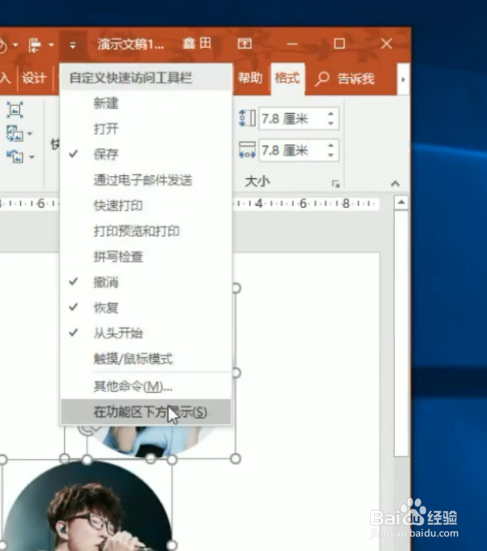
Task: Click the reset picture icon
Action: [x=15, y=157]
